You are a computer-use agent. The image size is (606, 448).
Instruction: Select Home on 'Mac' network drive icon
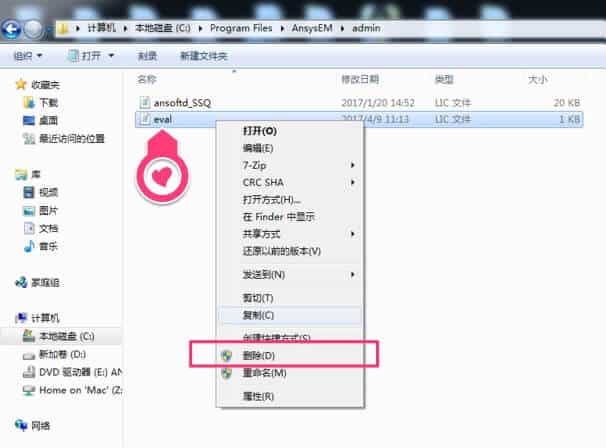(29, 390)
